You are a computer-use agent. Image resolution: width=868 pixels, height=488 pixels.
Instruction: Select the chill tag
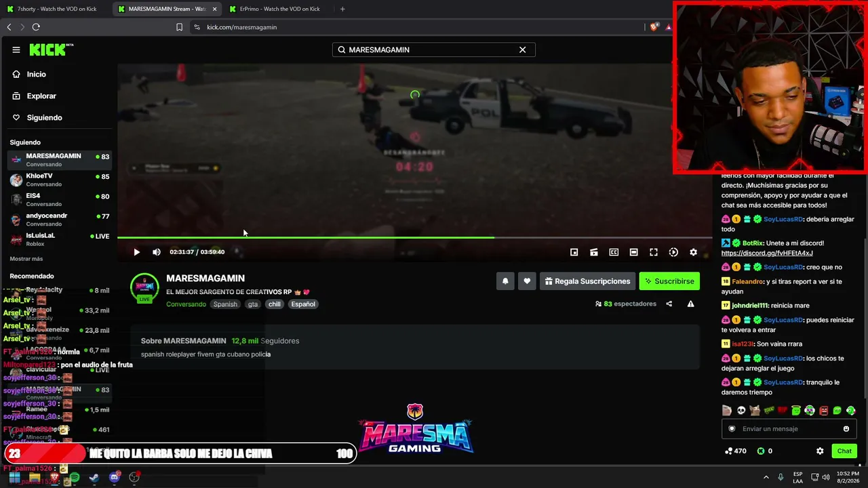[274, 304]
